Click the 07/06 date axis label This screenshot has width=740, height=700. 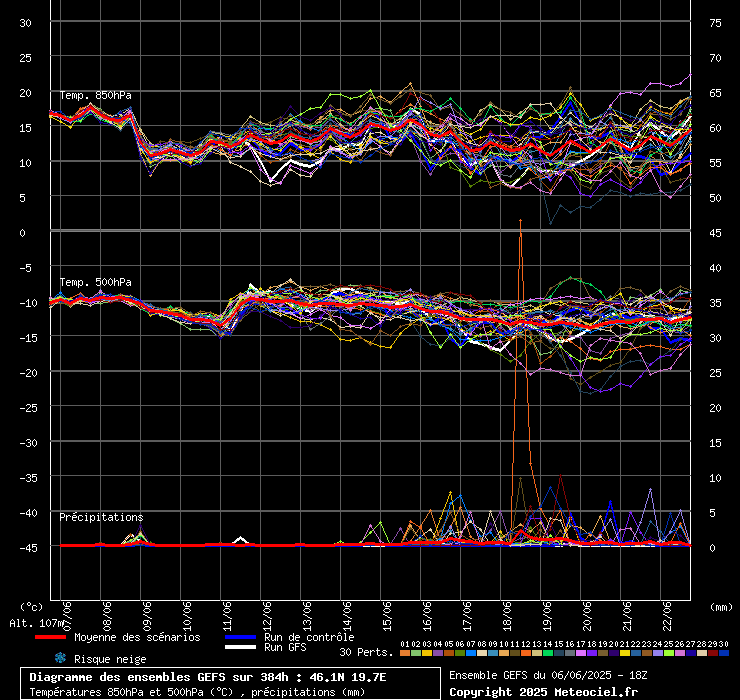point(67,616)
